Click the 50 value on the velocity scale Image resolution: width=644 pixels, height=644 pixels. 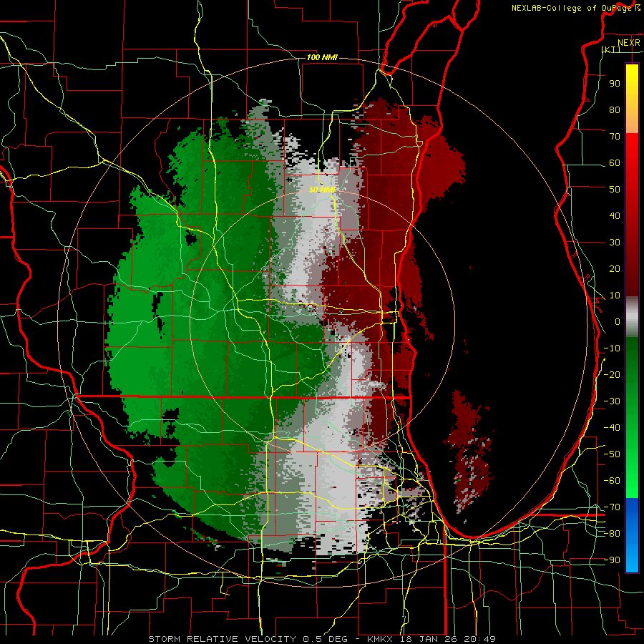click(615, 190)
